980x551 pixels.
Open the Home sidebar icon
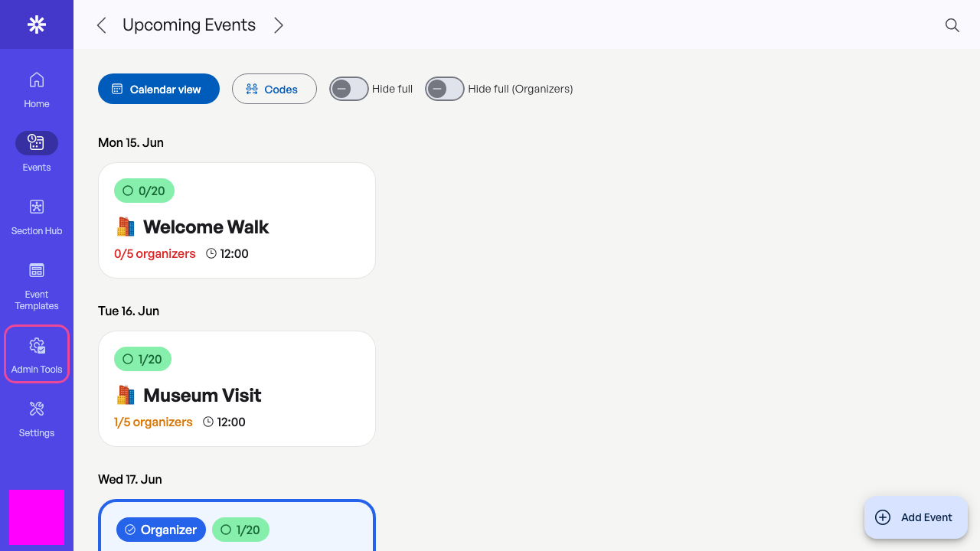[x=37, y=80]
